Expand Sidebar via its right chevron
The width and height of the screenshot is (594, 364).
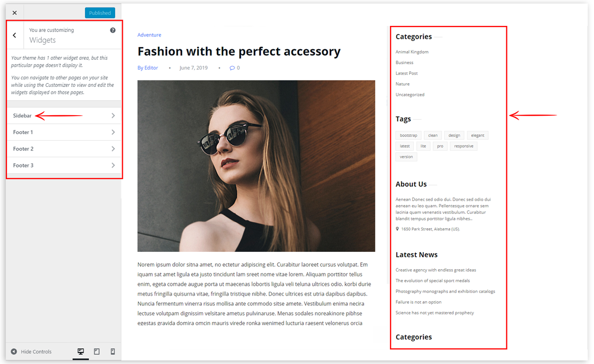click(113, 116)
